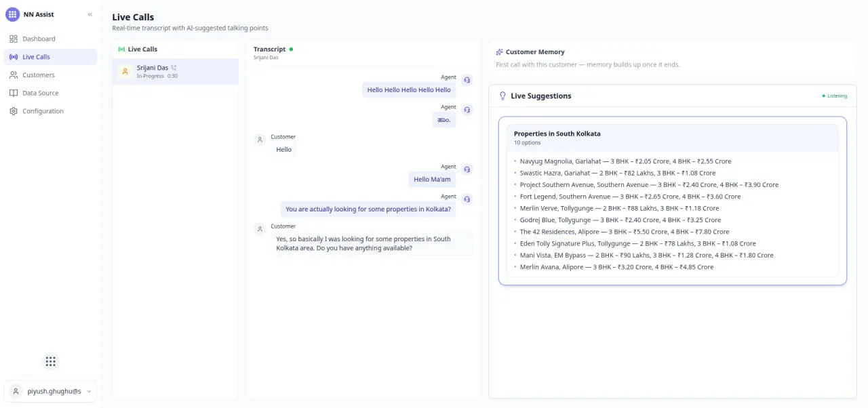Select Mani Vista, EM Bypass listing

point(646,255)
